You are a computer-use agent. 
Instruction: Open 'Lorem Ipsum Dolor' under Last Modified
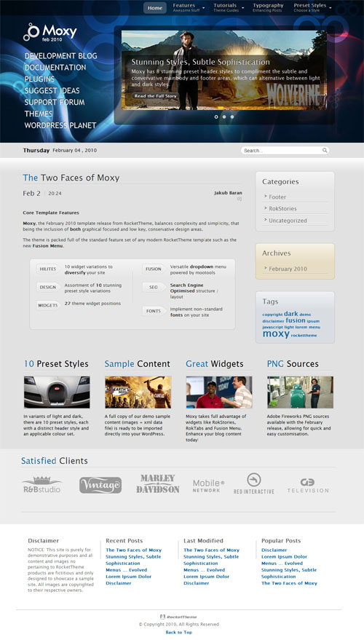pyautogui.click(x=206, y=577)
